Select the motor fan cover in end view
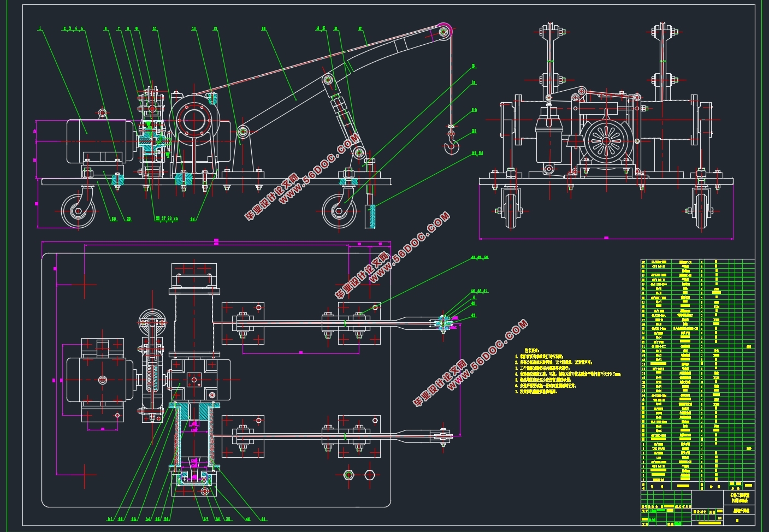The height and width of the screenshot is (532, 769). [606, 141]
